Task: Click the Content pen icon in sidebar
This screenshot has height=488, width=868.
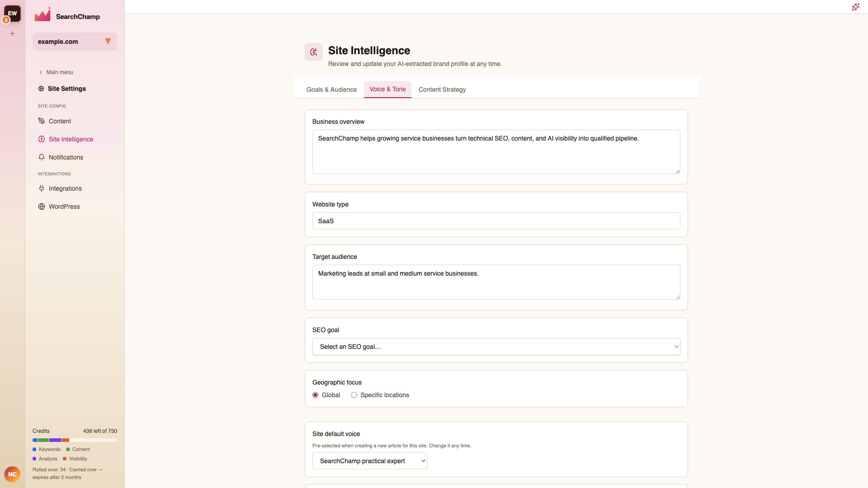Action: tap(42, 121)
